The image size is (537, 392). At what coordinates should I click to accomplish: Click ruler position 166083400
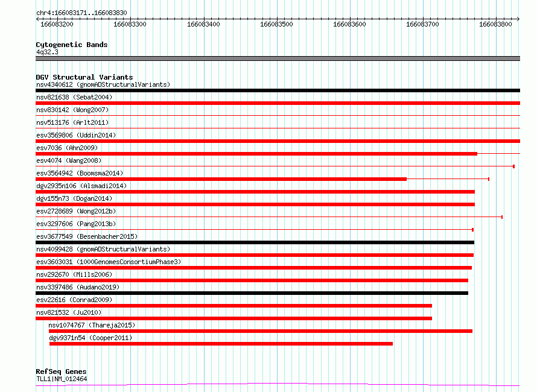(x=203, y=24)
